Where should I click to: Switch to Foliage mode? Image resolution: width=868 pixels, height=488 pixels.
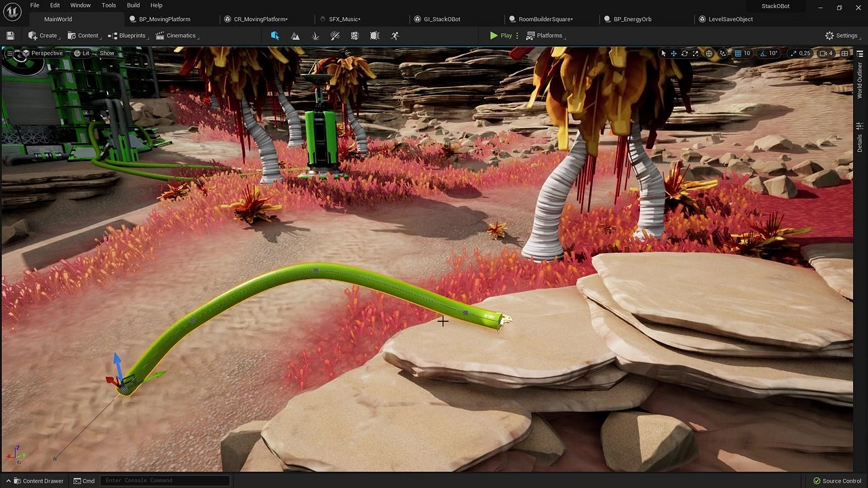click(x=315, y=35)
